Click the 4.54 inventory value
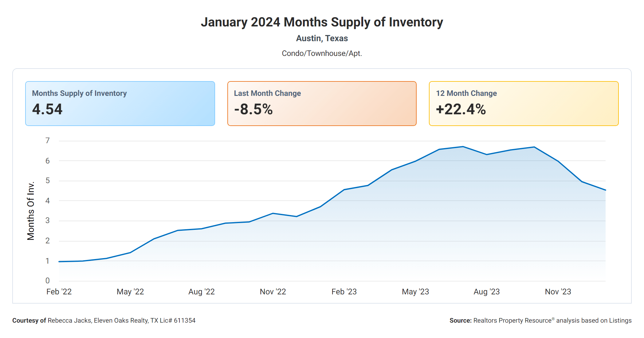 [47, 109]
